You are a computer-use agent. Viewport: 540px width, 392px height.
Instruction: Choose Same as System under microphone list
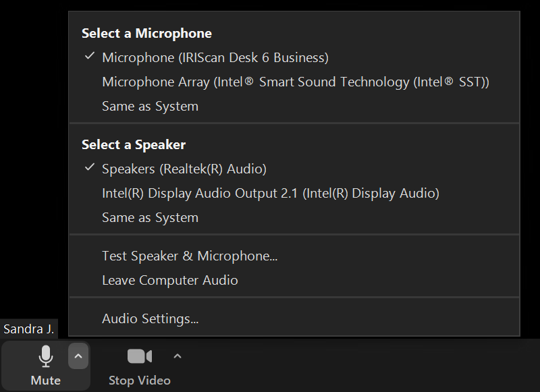pos(294,107)
